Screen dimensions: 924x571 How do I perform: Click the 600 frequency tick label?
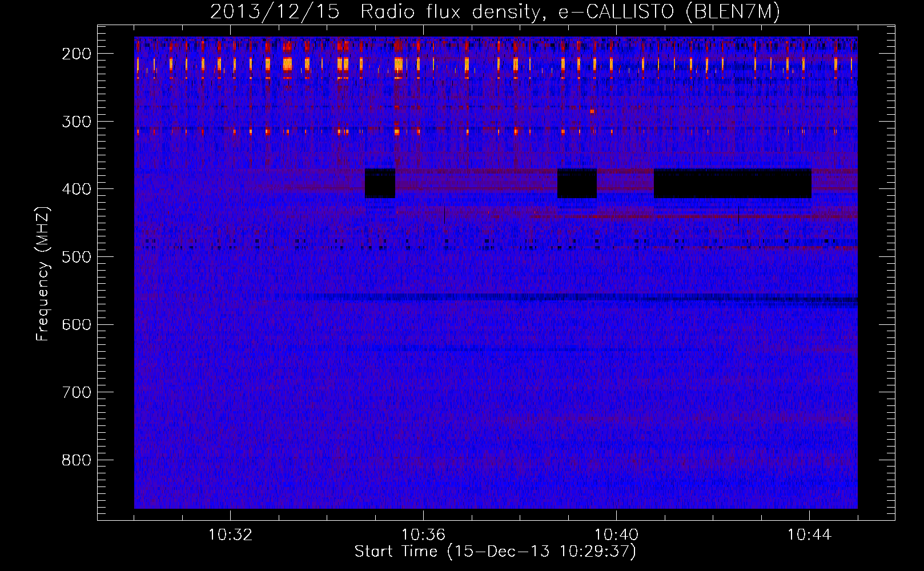[76, 324]
